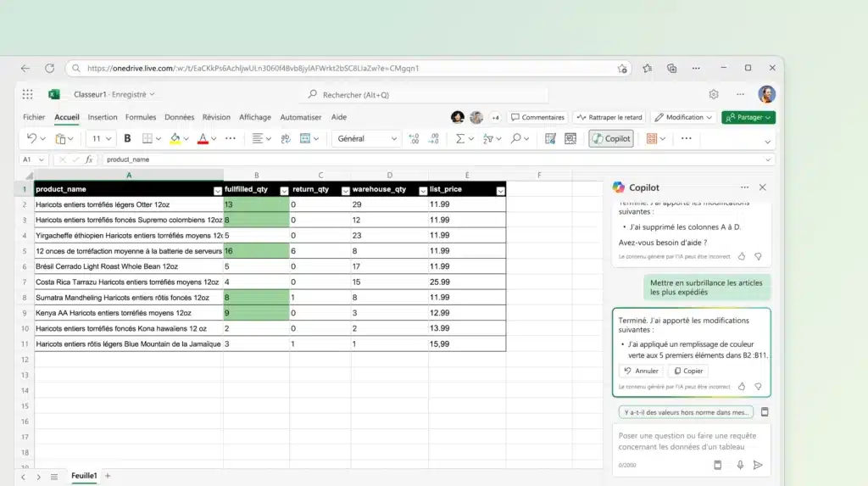This screenshot has width=868, height=486.
Task: Open the settings gear icon
Action: pyautogui.click(x=714, y=95)
